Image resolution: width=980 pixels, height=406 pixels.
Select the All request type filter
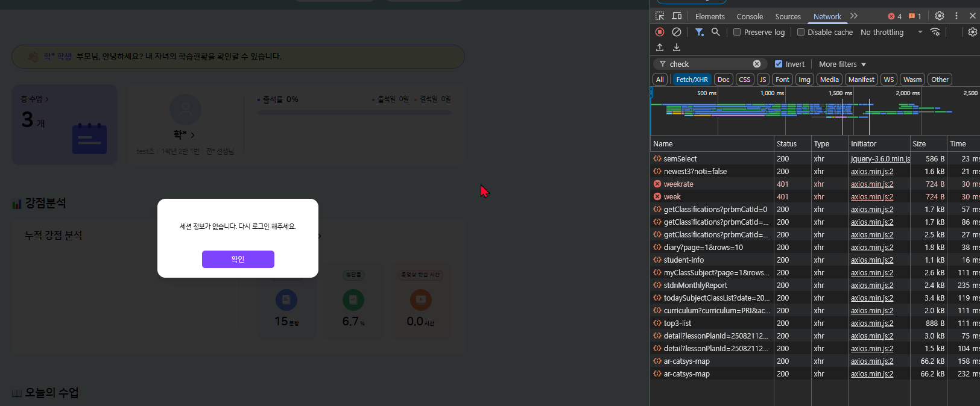pyautogui.click(x=660, y=80)
